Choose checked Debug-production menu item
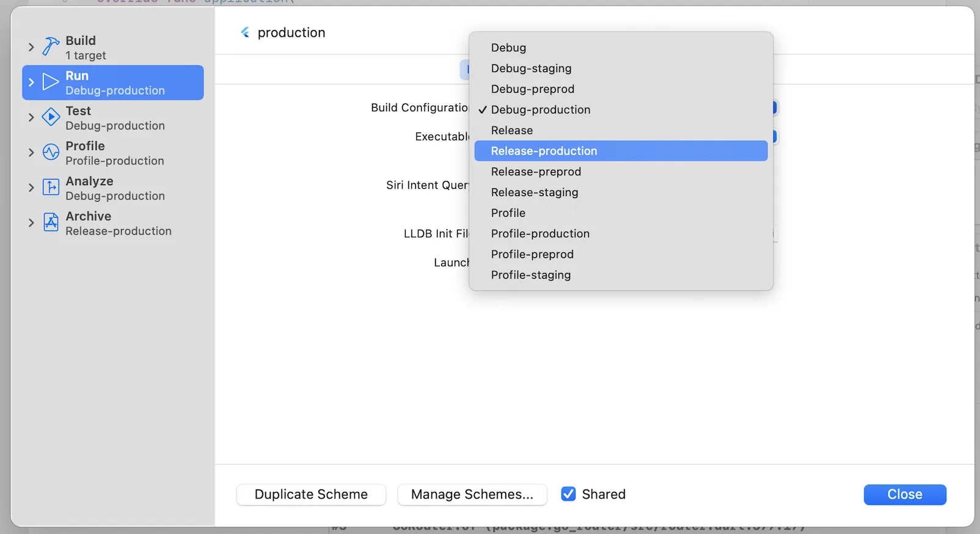This screenshot has width=980, height=534. coord(540,110)
